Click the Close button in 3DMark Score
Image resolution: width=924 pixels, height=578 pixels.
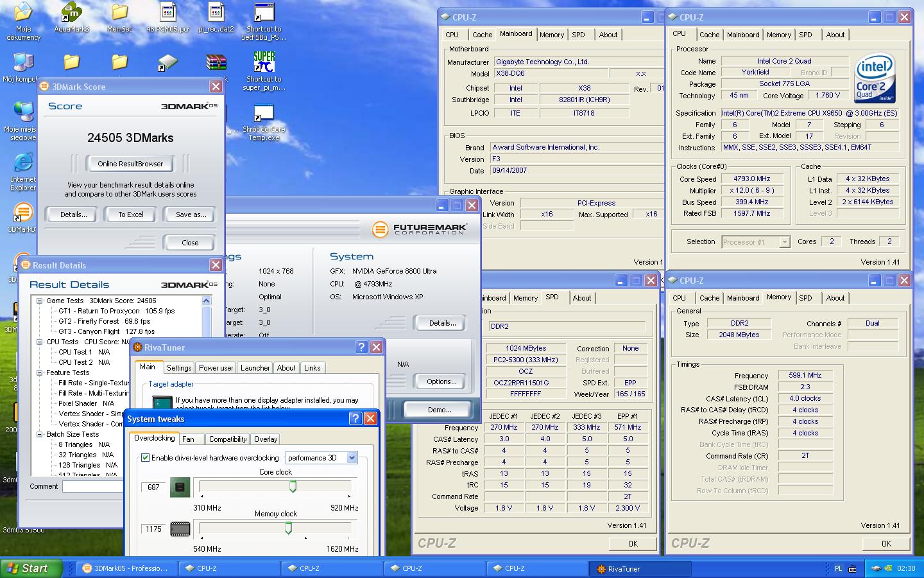click(x=190, y=243)
